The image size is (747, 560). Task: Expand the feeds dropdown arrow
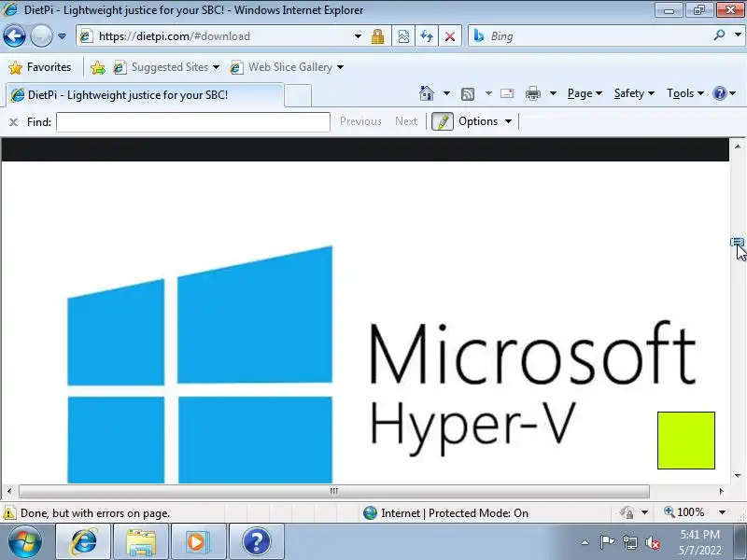(488, 93)
